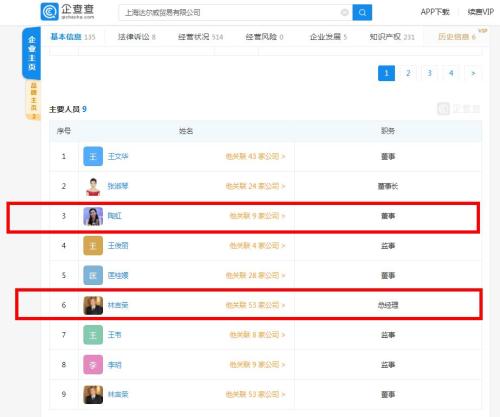Screen dimensions: 500x417
Task: Expand 他关联 53 家公司 in row 6
Action: pyautogui.click(x=255, y=305)
